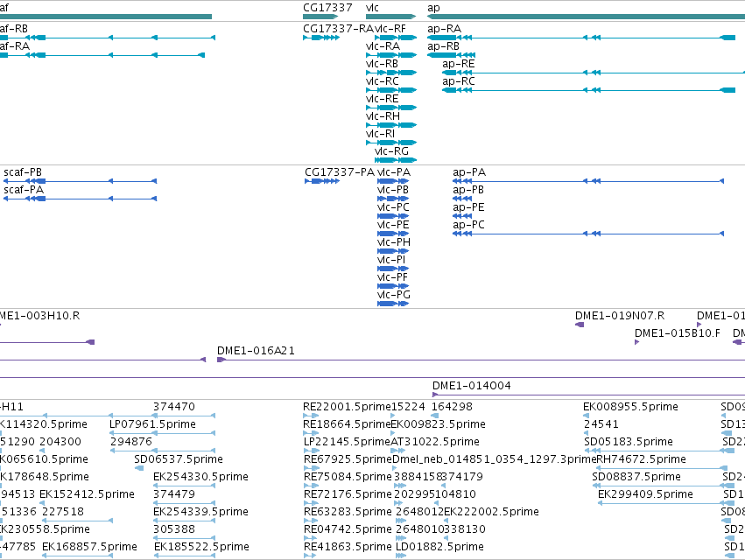Select the RE75084.5prime EST label

348,476
